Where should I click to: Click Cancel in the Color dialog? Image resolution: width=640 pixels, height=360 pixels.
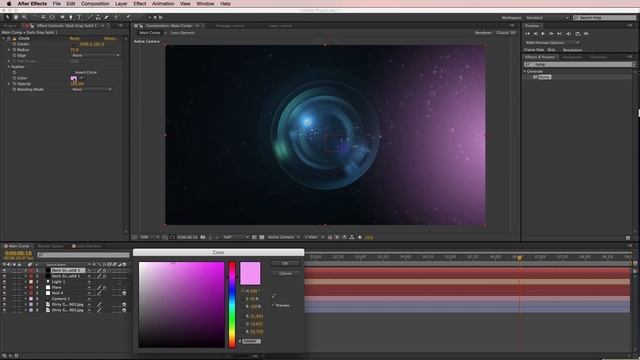[x=285, y=273]
